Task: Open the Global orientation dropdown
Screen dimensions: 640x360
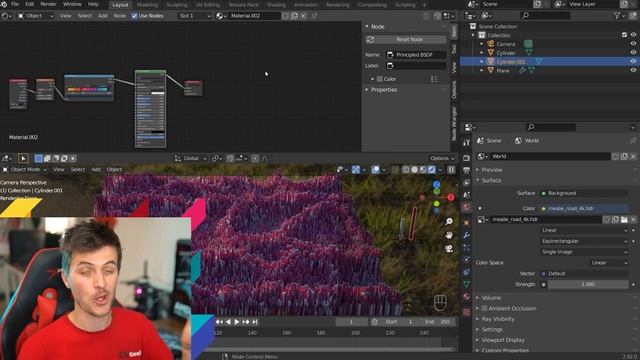Action: tap(190, 158)
